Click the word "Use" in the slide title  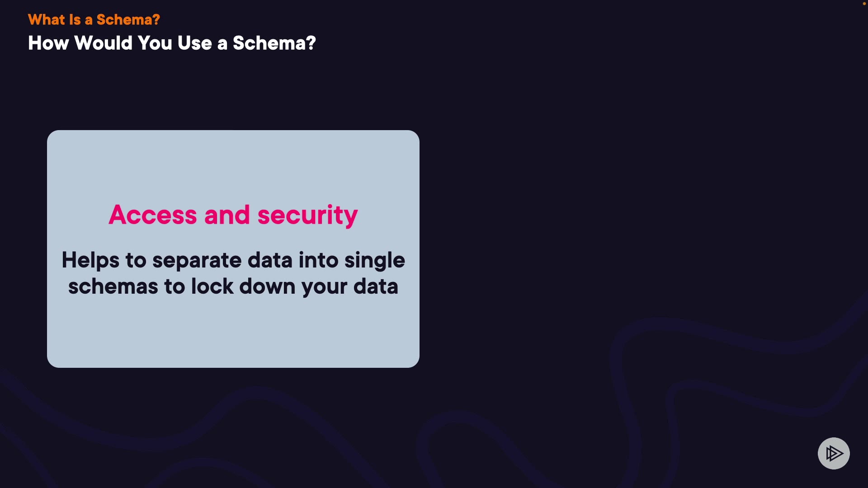pos(195,43)
